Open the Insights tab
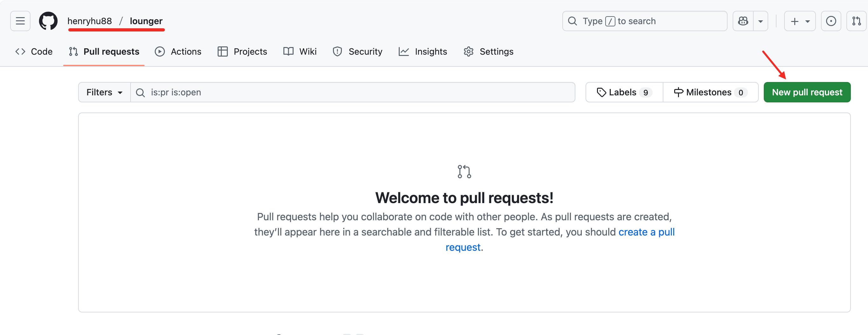This screenshot has height=335, width=868. (423, 51)
